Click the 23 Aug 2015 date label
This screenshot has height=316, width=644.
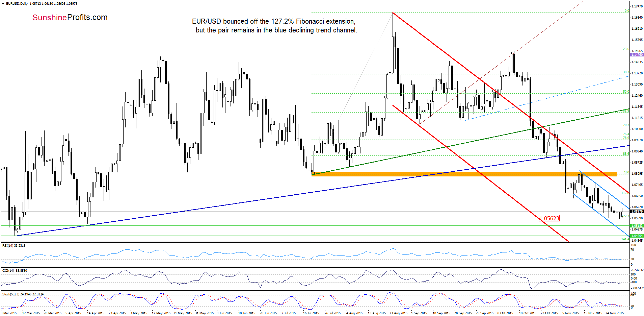tap(398, 313)
